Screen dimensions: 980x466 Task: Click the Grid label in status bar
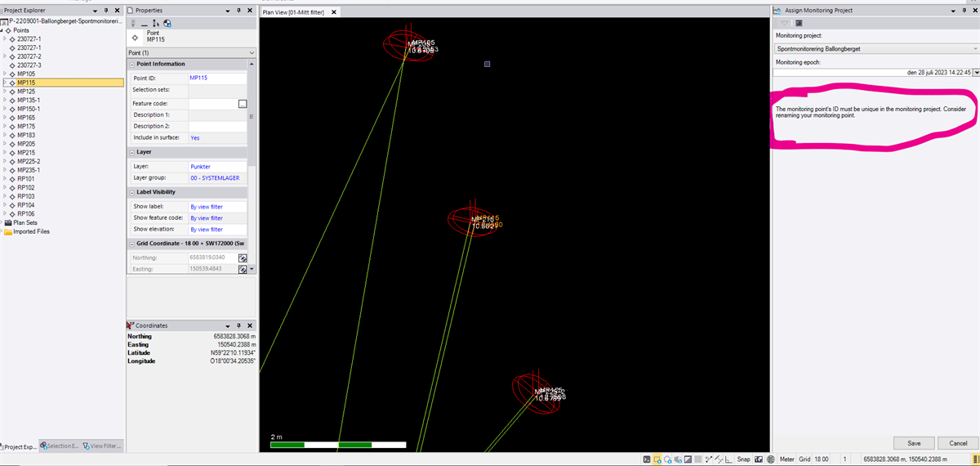coord(804,459)
